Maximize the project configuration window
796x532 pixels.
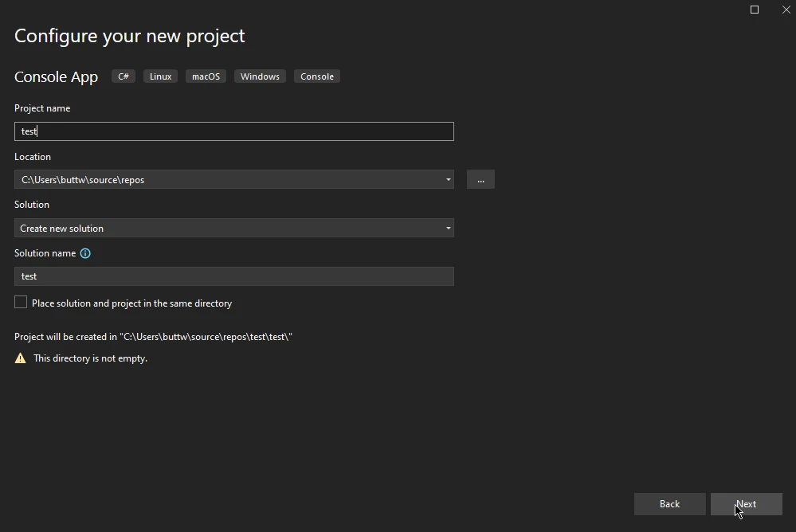coord(755,10)
